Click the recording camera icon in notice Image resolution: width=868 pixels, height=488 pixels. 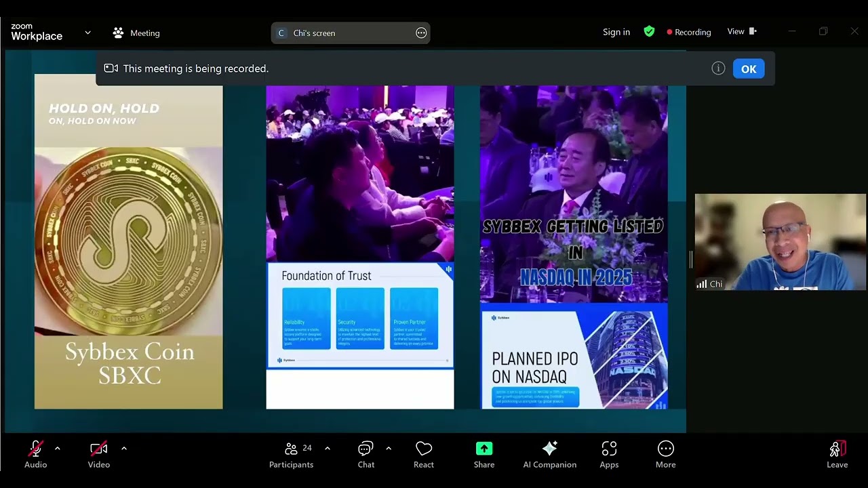111,68
